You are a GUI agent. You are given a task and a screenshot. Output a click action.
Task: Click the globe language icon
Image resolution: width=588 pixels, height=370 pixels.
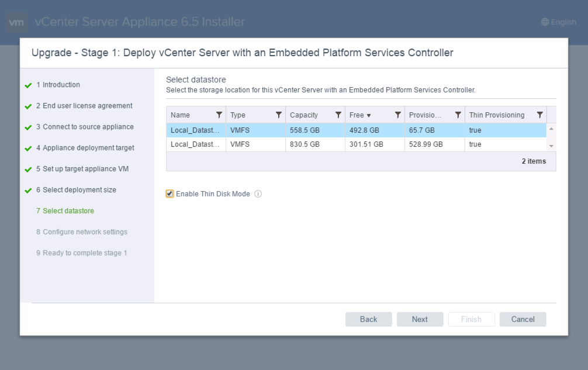point(545,22)
